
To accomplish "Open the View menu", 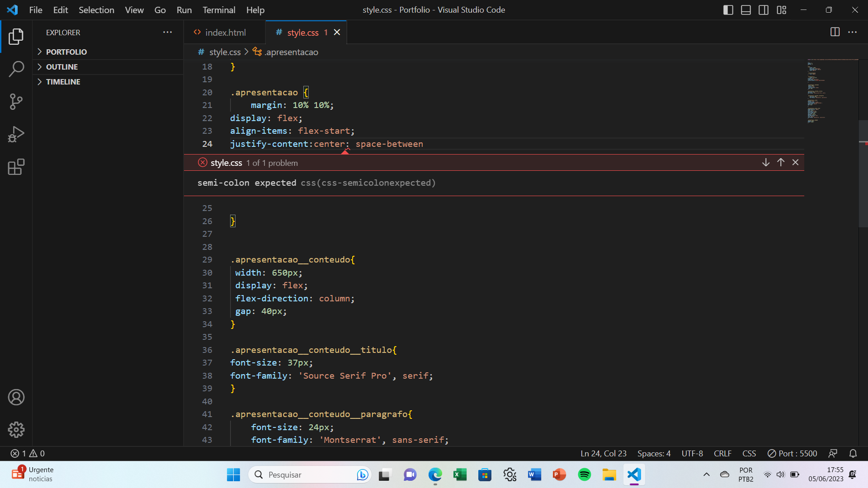I will [134, 10].
